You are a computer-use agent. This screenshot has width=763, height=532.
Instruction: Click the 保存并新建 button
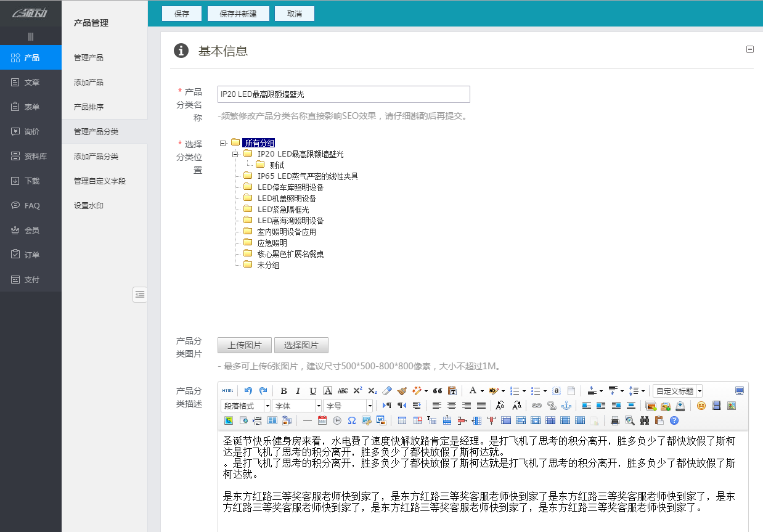pyautogui.click(x=238, y=13)
